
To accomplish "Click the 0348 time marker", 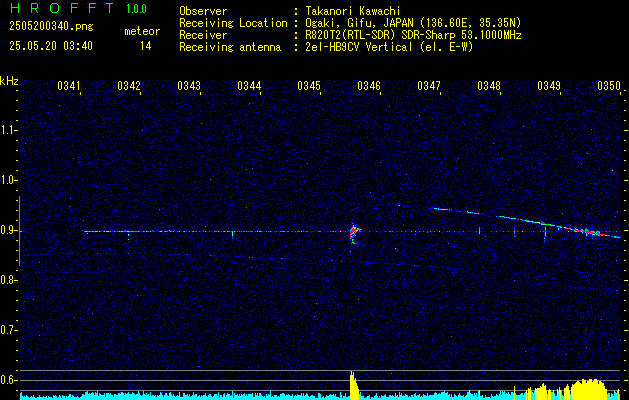I will point(489,86).
